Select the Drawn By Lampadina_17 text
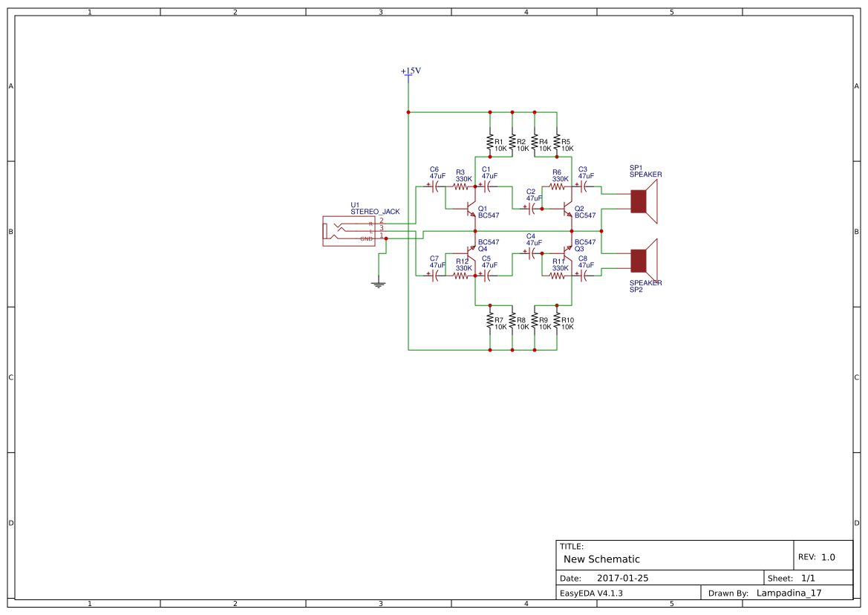 (789, 592)
